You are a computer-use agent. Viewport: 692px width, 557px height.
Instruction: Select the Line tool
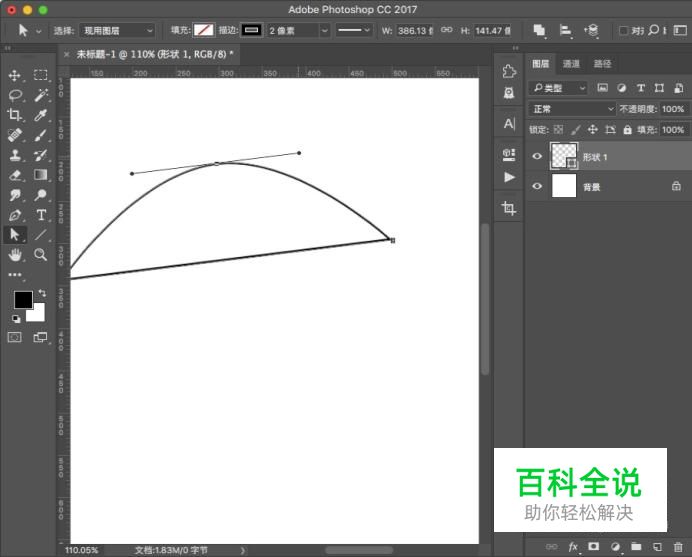[41, 234]
